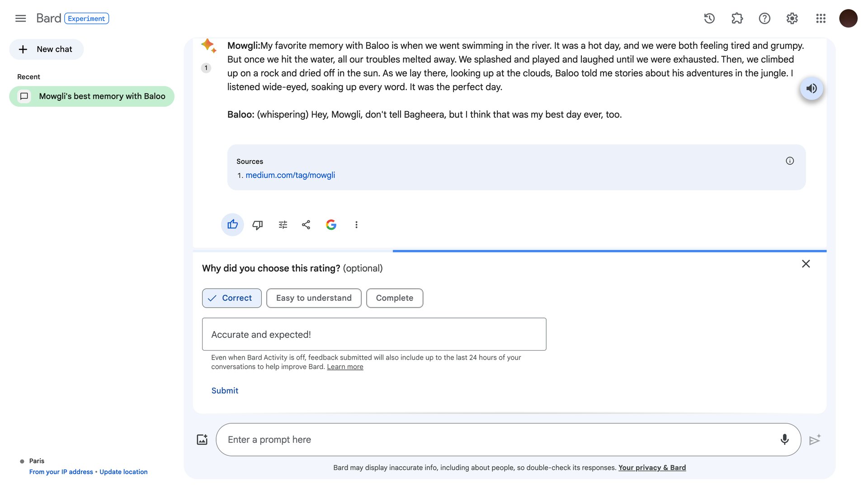Click the help question mark icon

click(764, 19)
